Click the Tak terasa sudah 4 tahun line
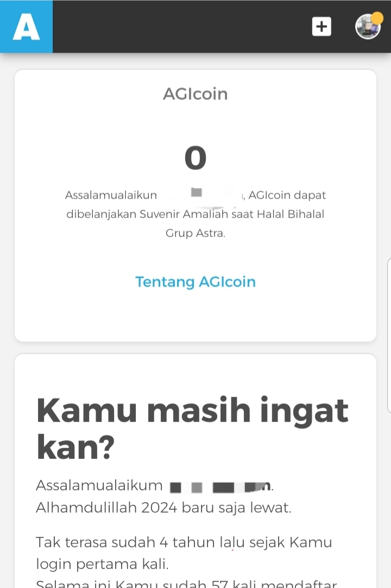 (184, 542)
